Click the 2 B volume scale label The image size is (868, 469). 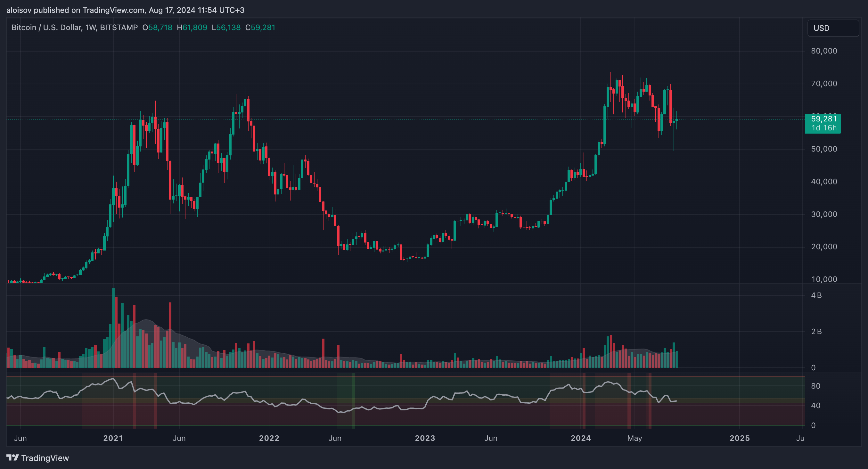[x=816, y=332]
